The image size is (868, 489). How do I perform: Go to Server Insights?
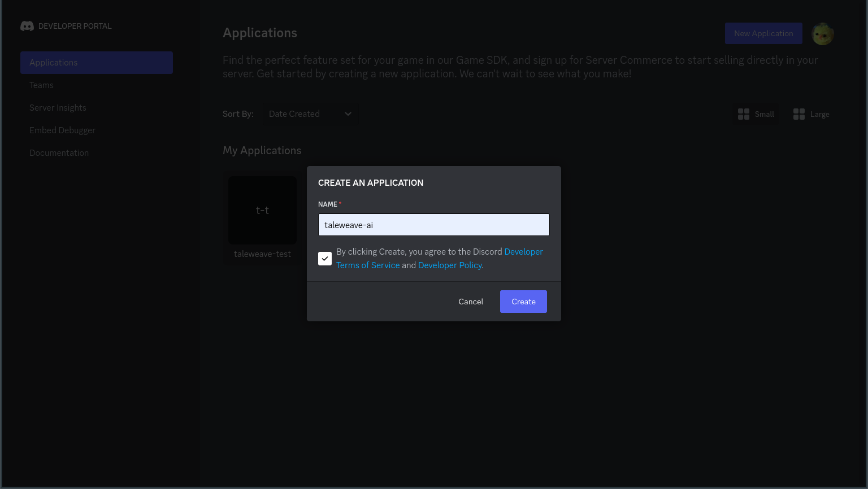(58, 108)
